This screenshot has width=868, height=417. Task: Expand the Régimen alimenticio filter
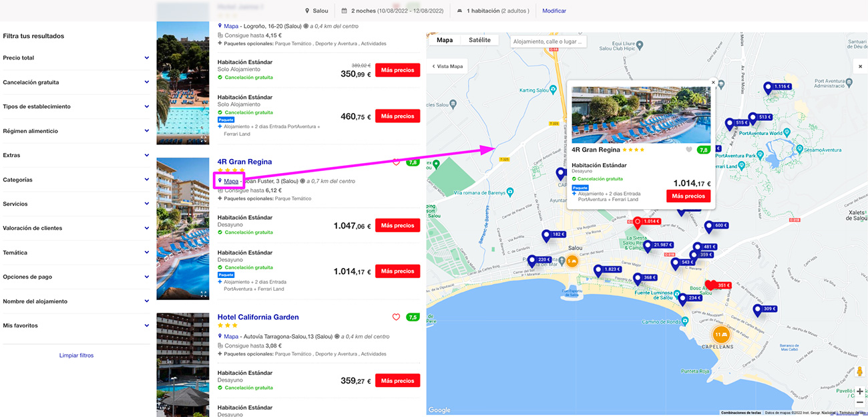tap(75, 131)
